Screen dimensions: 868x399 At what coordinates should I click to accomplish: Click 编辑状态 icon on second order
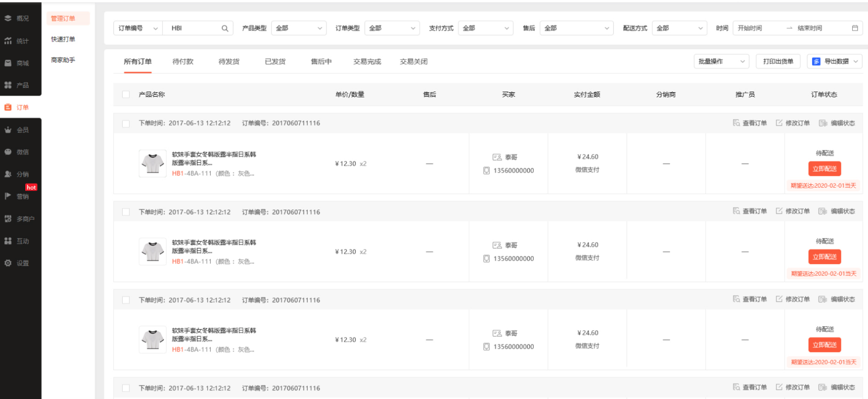tap(823, 211)
